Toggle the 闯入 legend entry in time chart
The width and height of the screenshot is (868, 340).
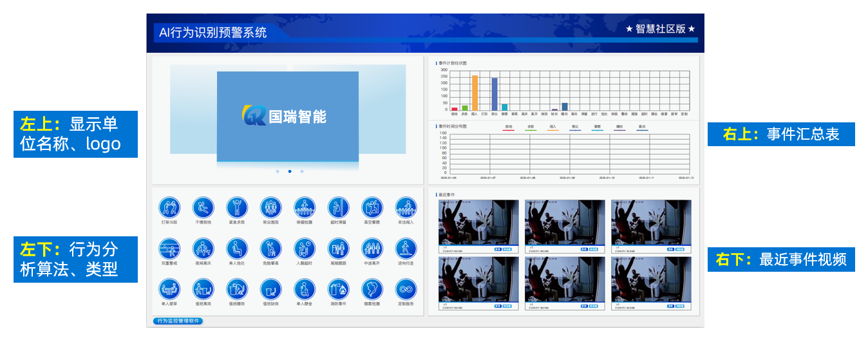553,127
